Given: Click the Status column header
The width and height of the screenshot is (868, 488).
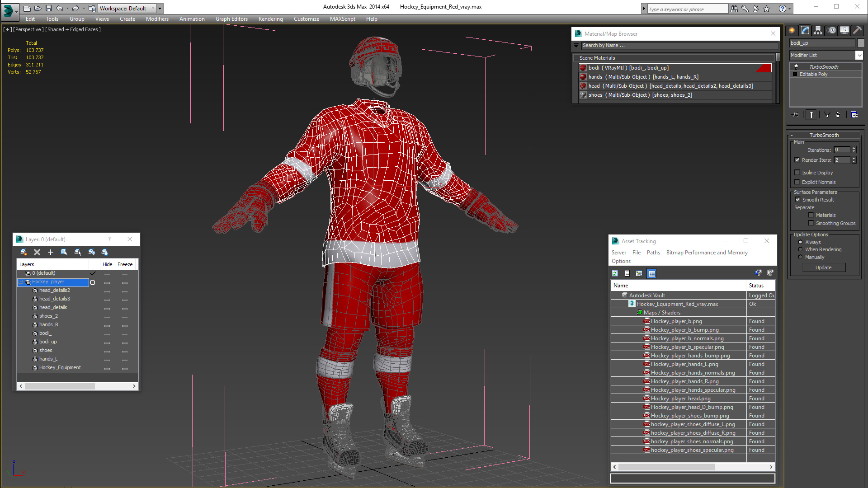Looking at the screenshot, I should click(760, 286).
